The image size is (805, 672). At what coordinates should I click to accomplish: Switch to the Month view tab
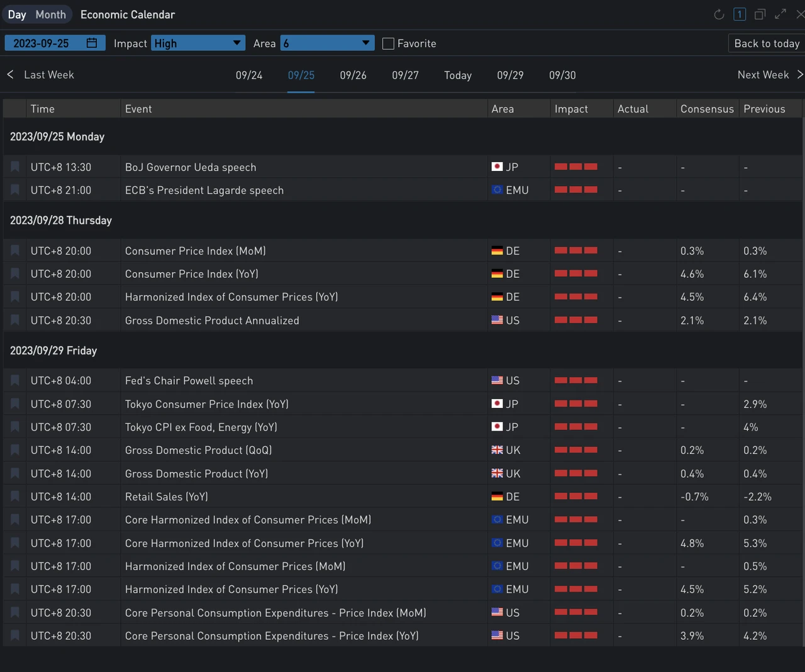(50, 14)
